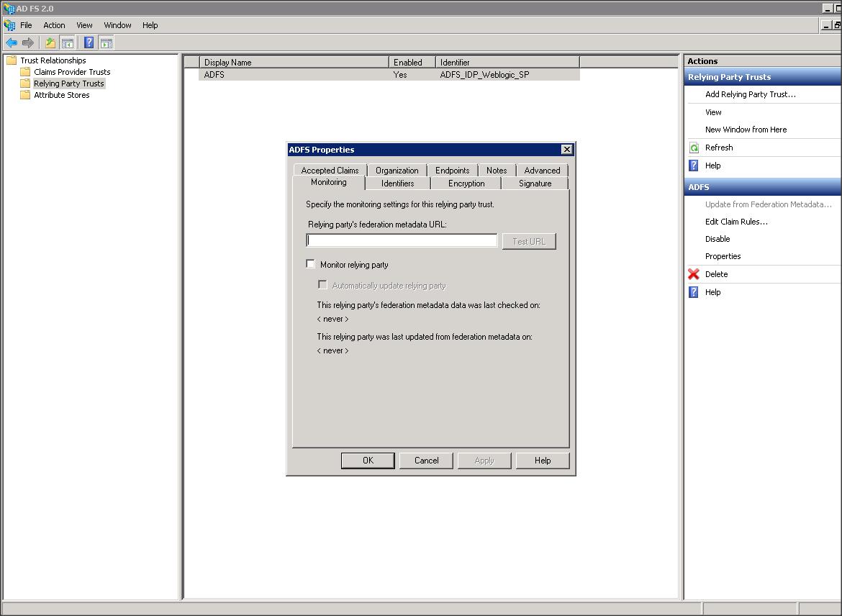Select the Claims Provider Trusts folder
The image size is (842, 616).
point(71,72)
